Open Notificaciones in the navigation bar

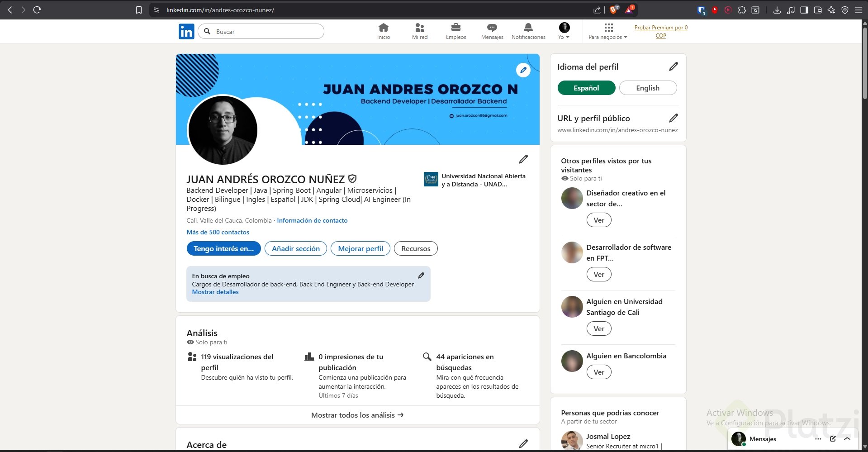pyautogui.click(x=528, y=31)
